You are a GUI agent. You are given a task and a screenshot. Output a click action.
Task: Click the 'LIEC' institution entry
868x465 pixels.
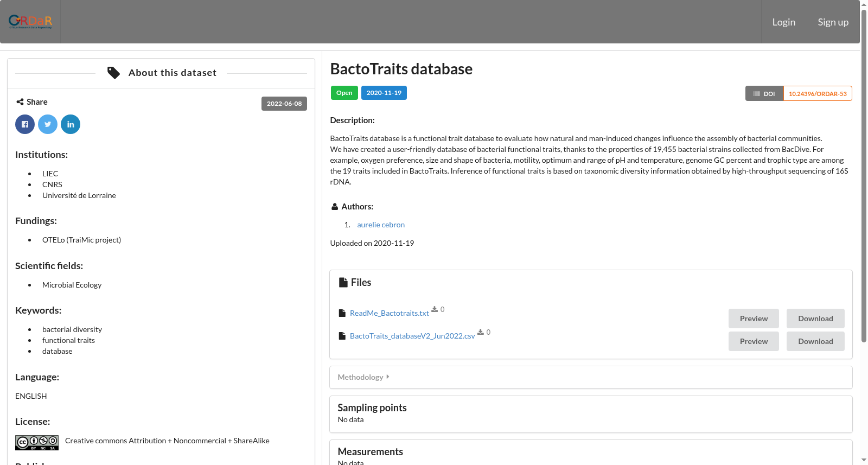[x=50, y=174]
